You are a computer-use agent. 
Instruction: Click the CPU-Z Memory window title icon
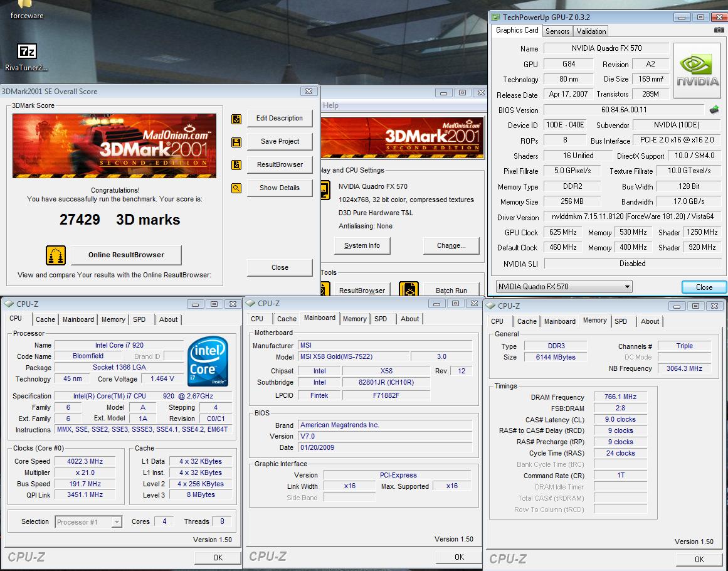coord(490,306)
